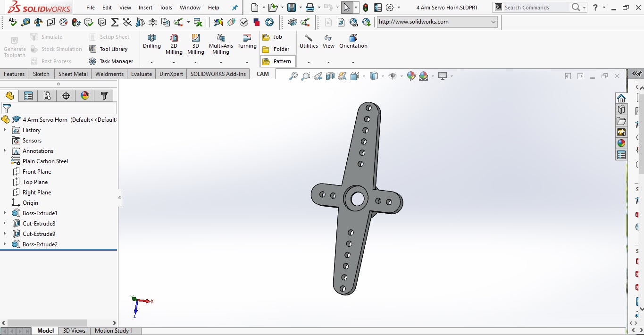Switch to FeatureManager design tree tab
Viewport: 644px width, 335px height.
9,96
